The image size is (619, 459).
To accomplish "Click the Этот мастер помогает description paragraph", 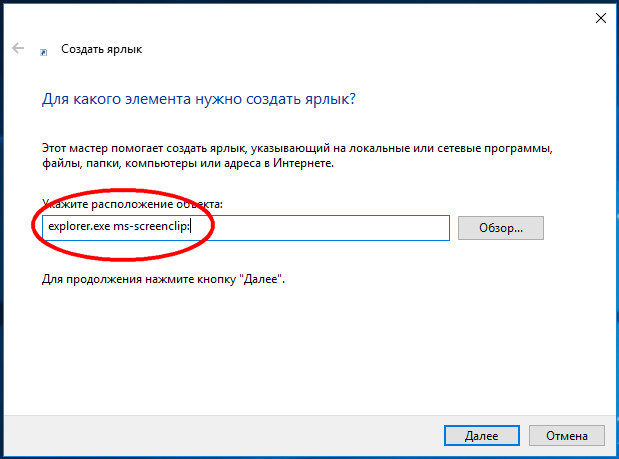I will tap(297, 155).
